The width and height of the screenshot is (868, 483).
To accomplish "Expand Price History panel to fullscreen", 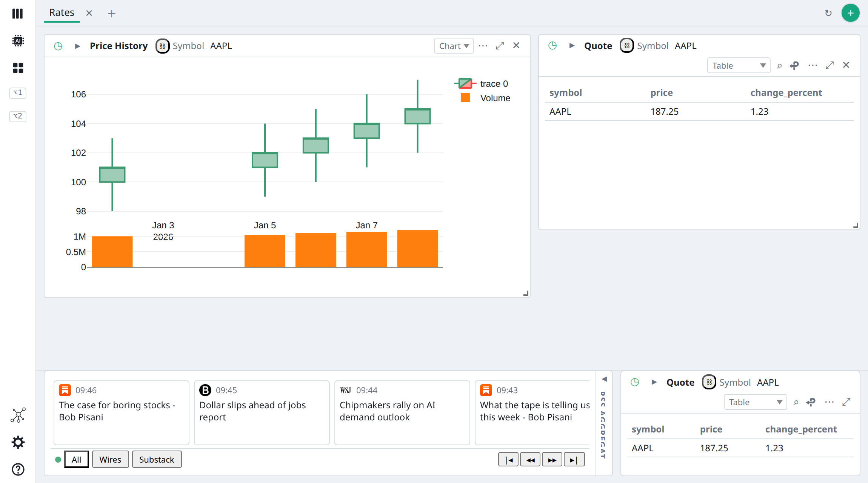I will pyautogui.click(x=500, y=46).
